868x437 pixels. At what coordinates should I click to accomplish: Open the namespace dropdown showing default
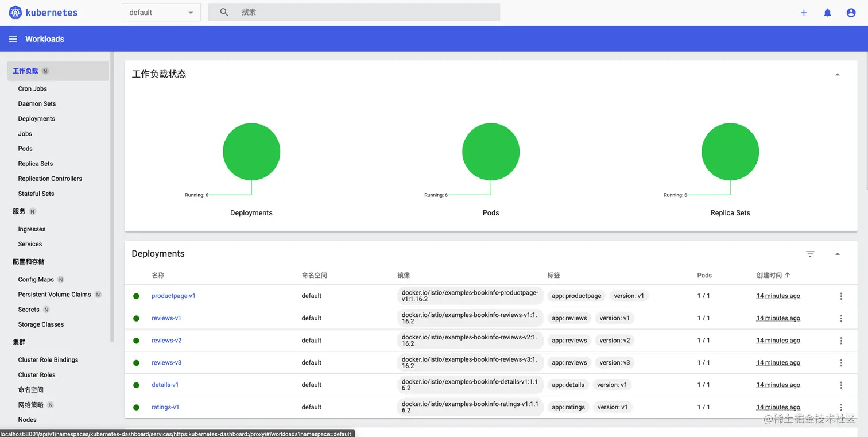(x=161, y=11)
